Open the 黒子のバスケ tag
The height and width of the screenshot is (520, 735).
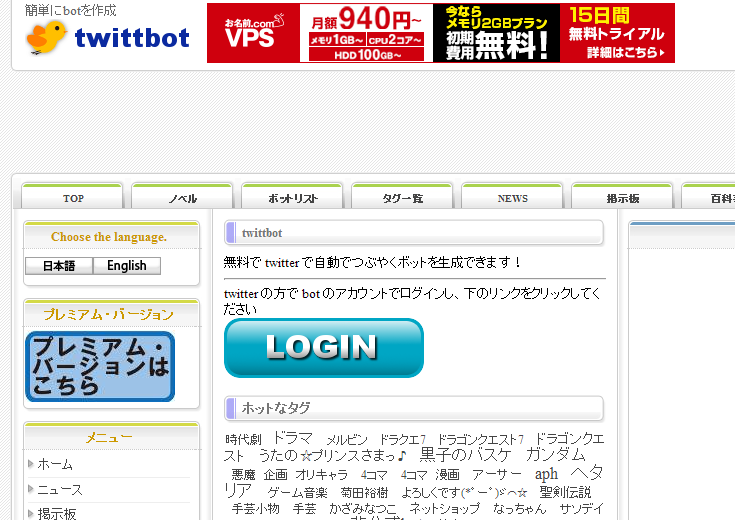pos(465,454)
